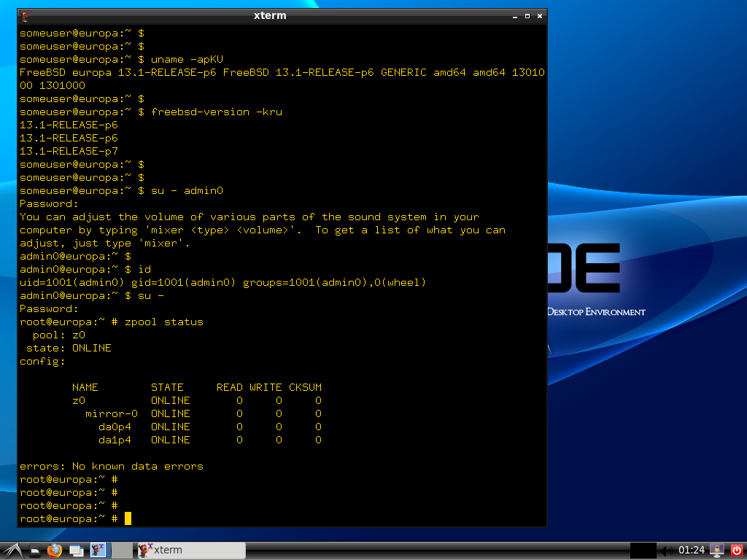Click the terminal cursor at the root prompt

(x=128, y=518)
